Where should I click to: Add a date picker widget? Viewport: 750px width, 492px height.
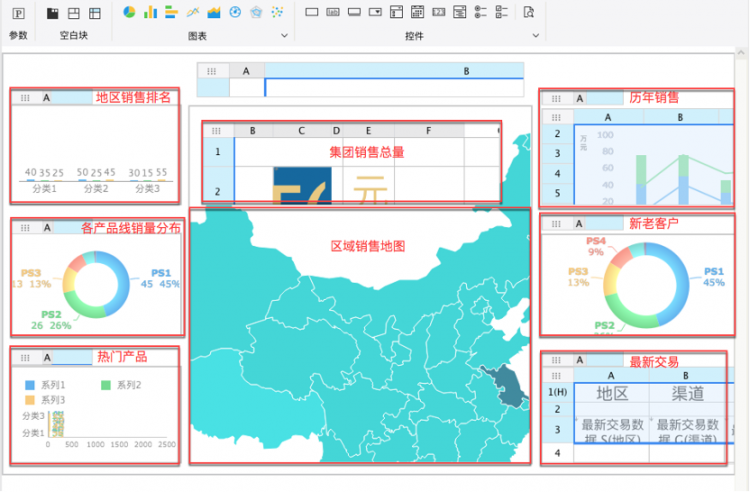[x=418, y=12]
